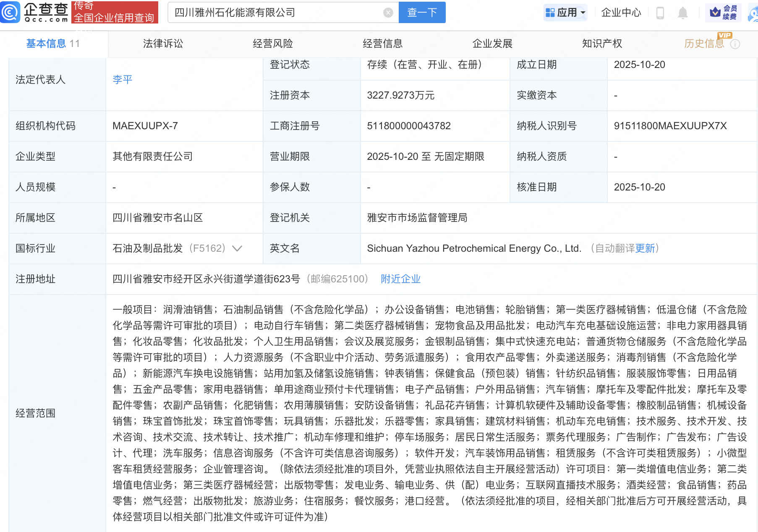Click the company name search input field
758x532 pixels.
tap(277, 13)
